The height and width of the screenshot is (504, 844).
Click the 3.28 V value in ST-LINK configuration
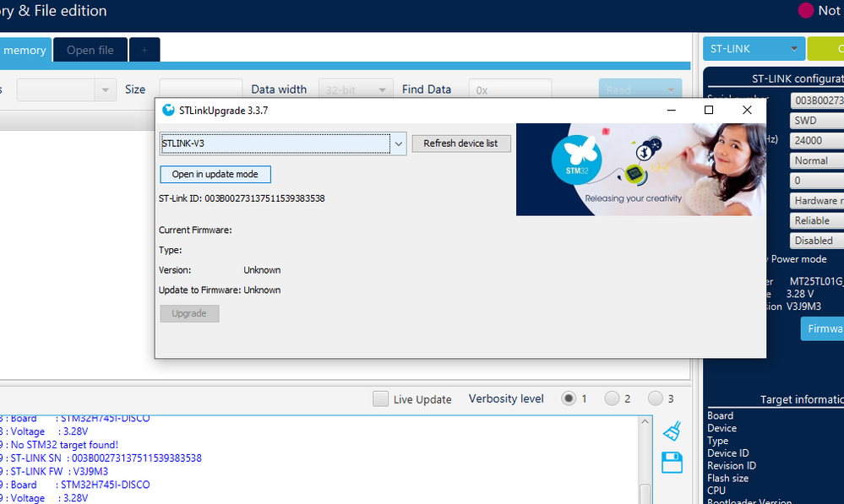pos(800,295)
